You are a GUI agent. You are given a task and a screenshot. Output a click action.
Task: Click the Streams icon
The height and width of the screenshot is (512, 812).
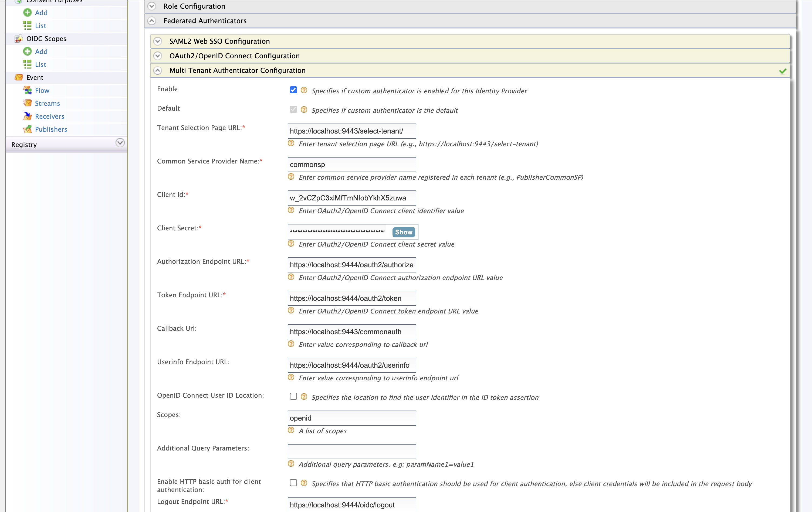tap(27, 103)
